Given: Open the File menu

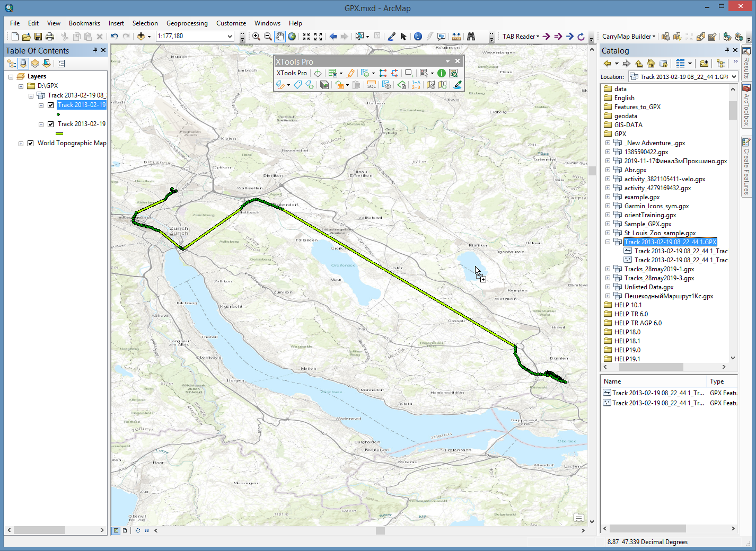Looking at the screenshot, I should click(x=15, y=23).
